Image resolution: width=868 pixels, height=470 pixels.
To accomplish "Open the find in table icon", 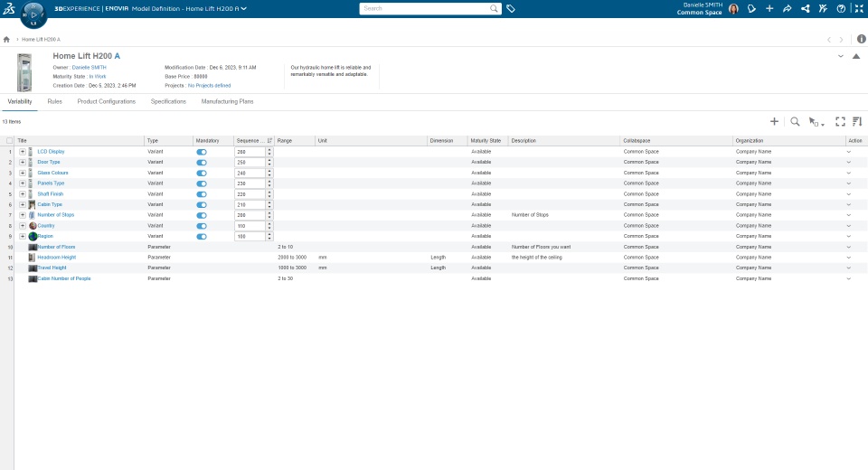I will [x=795, y=122].
